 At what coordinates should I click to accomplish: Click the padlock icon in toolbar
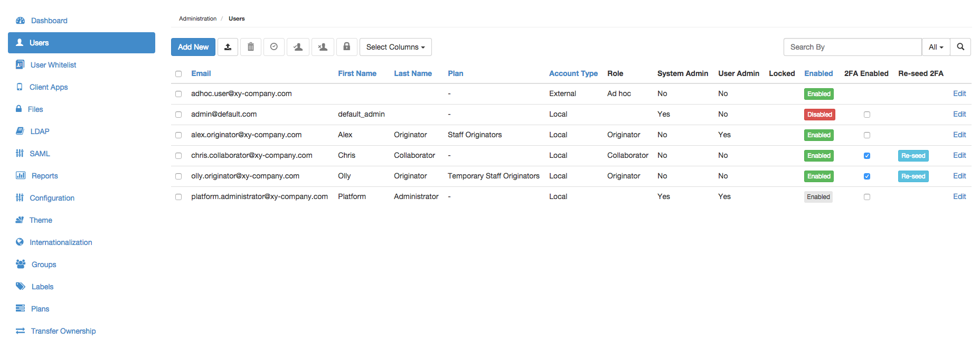point(346,47)
